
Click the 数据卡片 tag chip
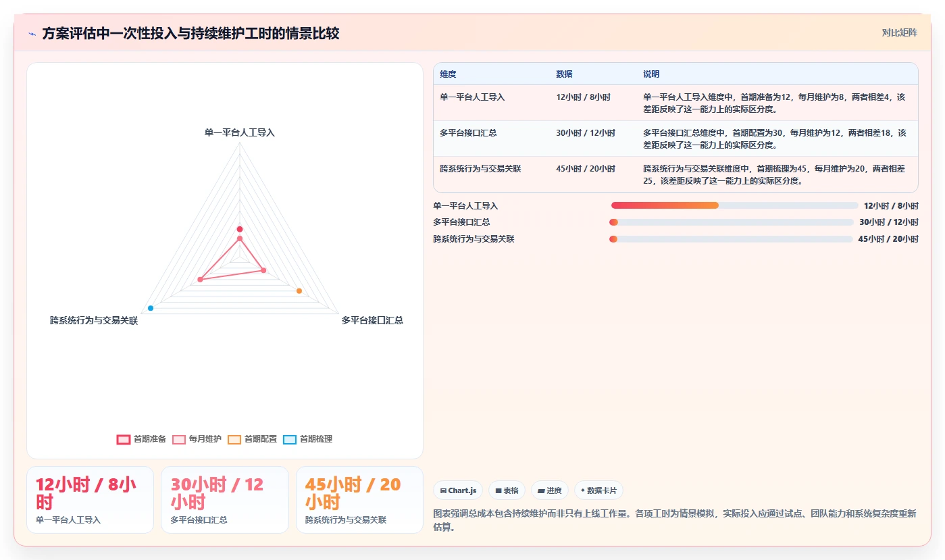point(598,490)
